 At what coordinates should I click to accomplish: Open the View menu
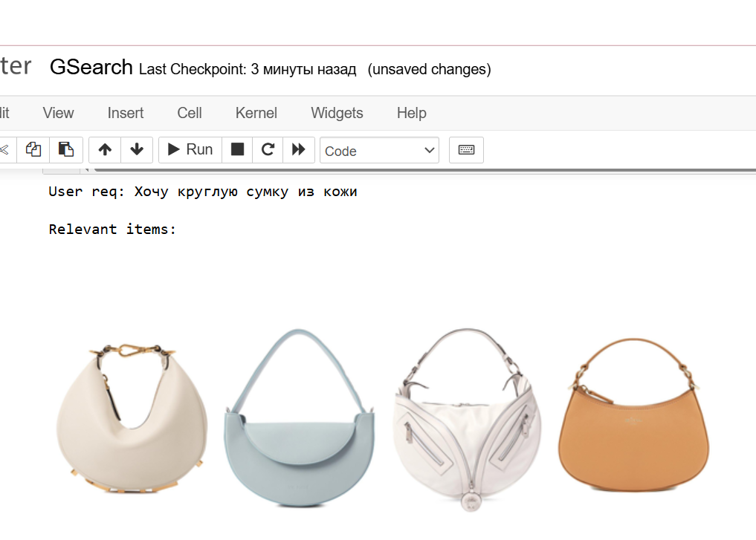coord(58,113)
